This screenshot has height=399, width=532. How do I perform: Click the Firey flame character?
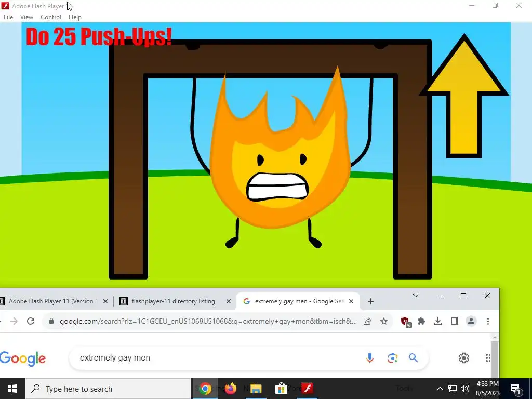click(279, 149)
